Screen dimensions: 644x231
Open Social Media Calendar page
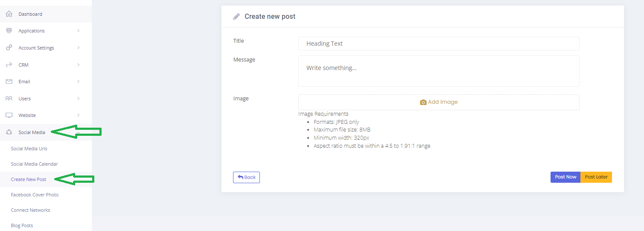(34, 164)
